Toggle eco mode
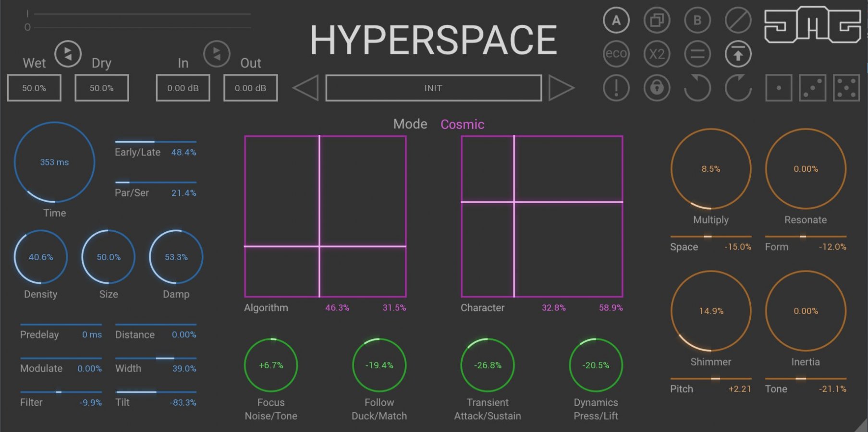 point(616,54)
